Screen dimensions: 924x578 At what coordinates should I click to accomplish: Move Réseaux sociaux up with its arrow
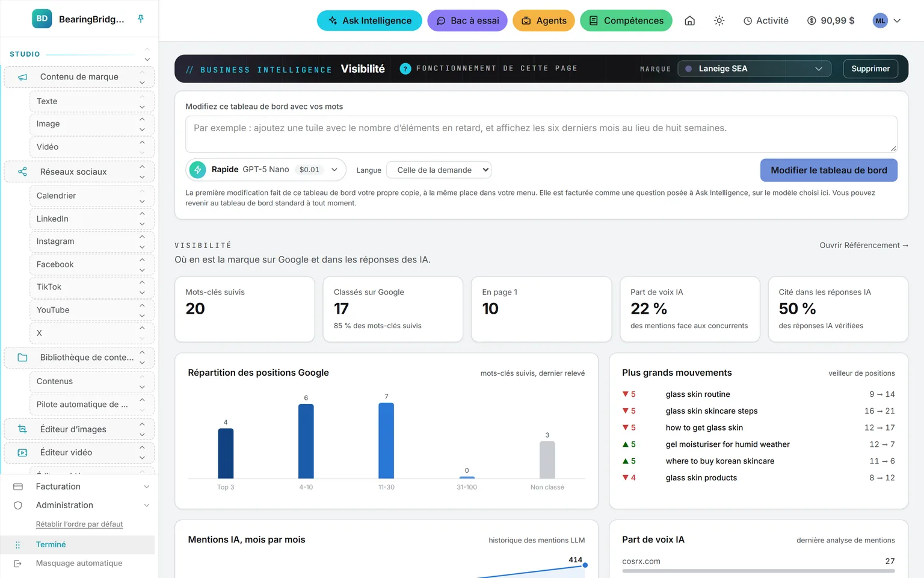point(142,167)
